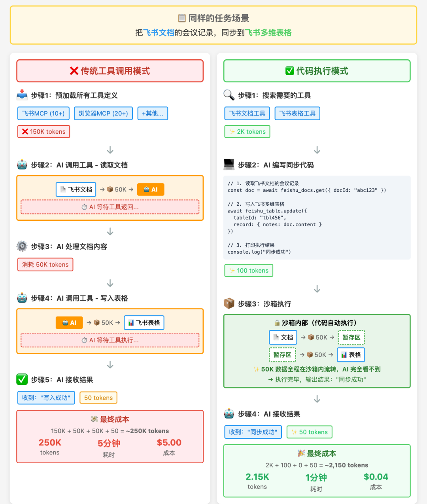Collapse the arrow above 步骤4 AI 接收结果
427x504 pixels.
coord(317,399)
